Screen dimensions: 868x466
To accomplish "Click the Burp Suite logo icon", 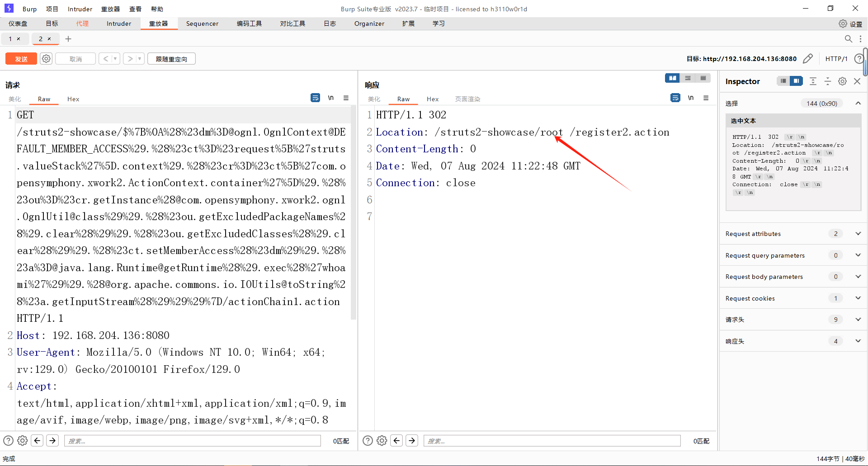I will [9, 8].
